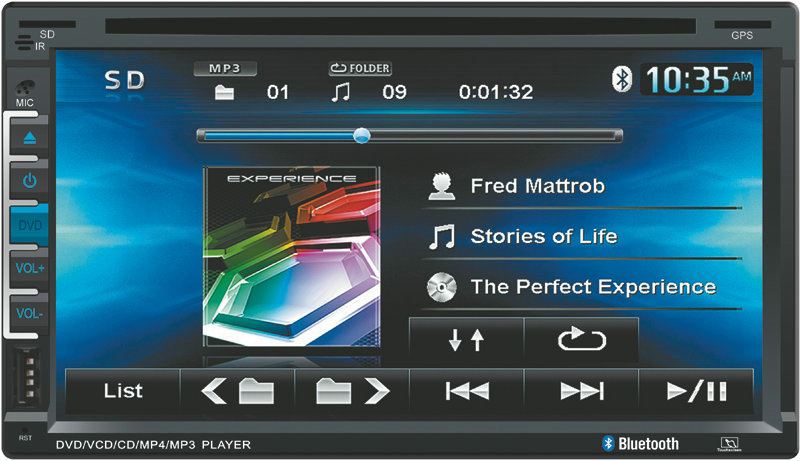Click the track progress slider handle
This screenshot has height=461, width=800.
click(361, 135)
